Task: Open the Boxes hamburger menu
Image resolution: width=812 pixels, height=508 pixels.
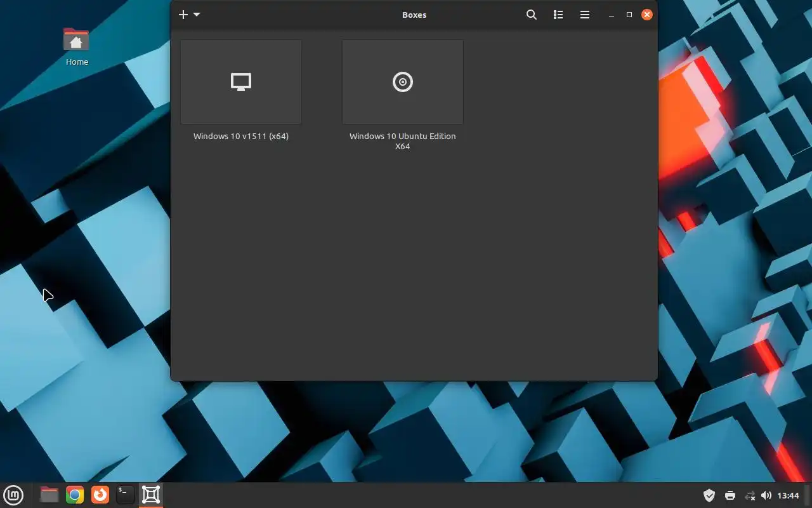Action: click(x=585, y=15)
